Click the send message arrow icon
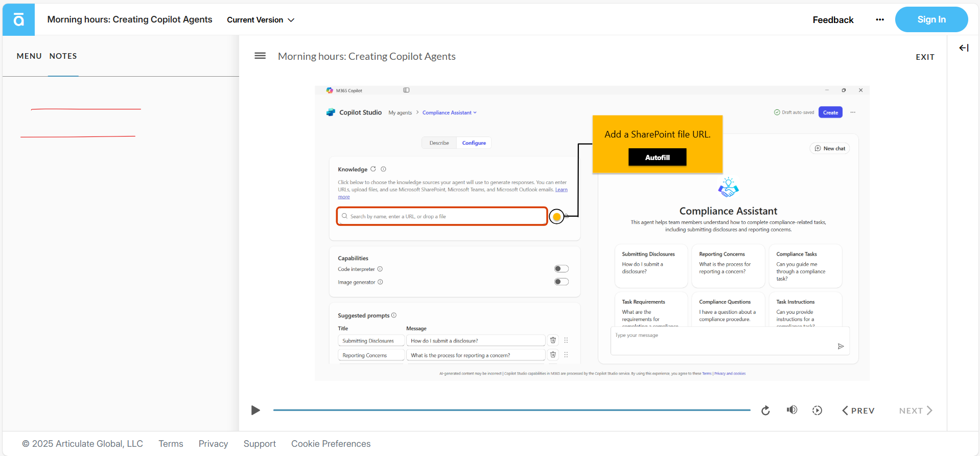 pyautogui.click(x=841, y=347)
